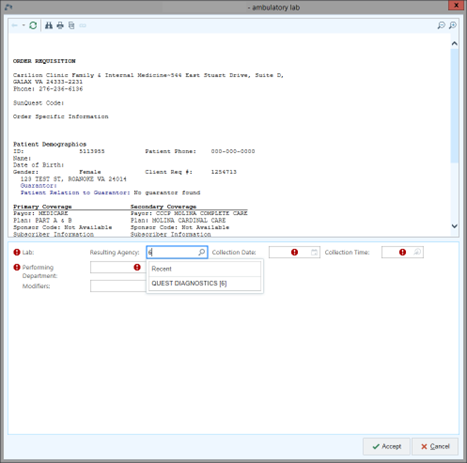This screenshot has height=463, width=467.
Task: Open the Collection Date calendar picker
Action: click(x=314, y=252)
